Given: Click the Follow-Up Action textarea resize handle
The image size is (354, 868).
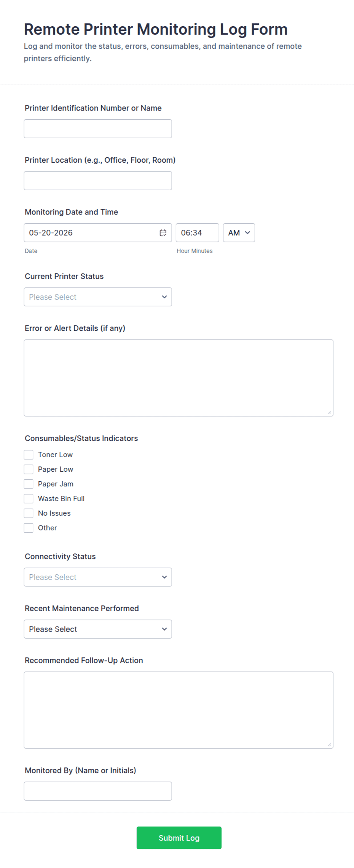Looking at the screenshot, I should (x=329, y=745).
